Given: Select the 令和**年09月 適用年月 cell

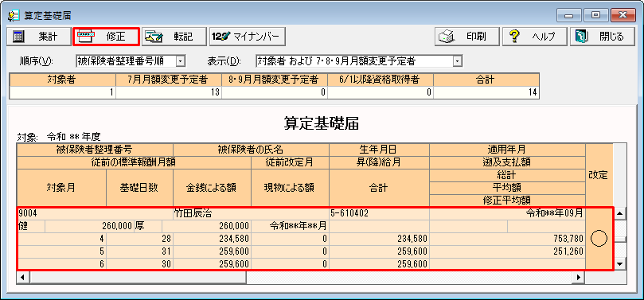Looking at the screenshot, I should [508, 213].
